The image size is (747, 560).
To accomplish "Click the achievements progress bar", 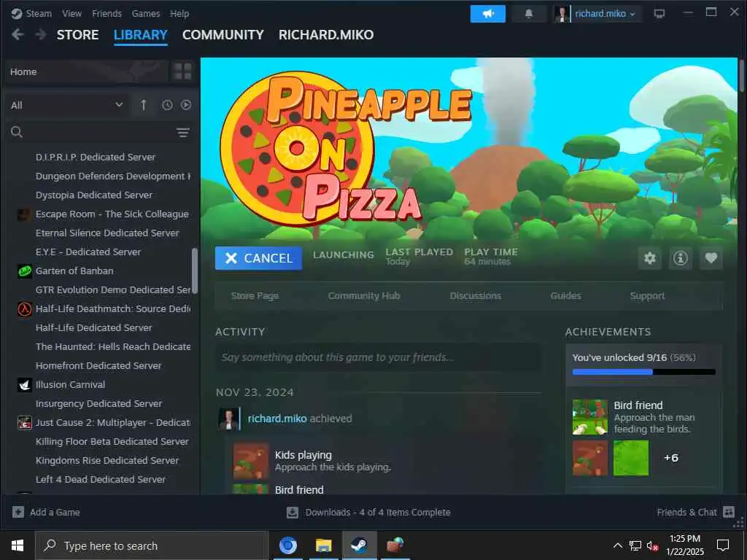I will tap(643, 372).
